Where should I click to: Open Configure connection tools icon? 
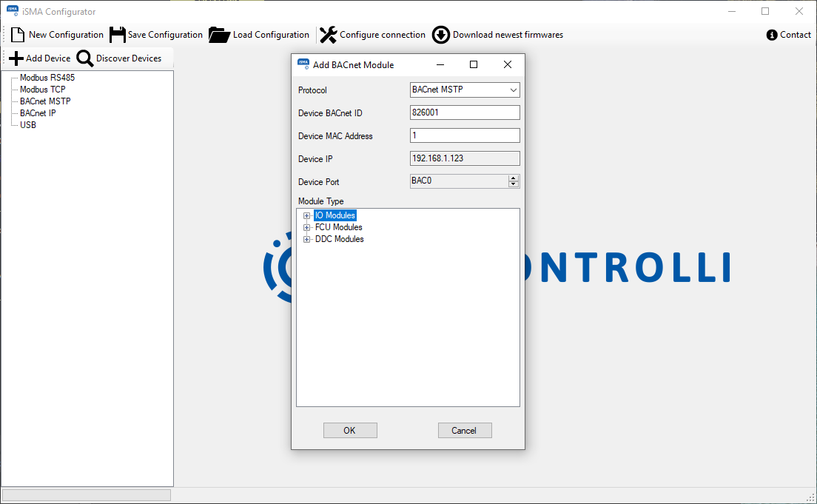coord(328,35)
